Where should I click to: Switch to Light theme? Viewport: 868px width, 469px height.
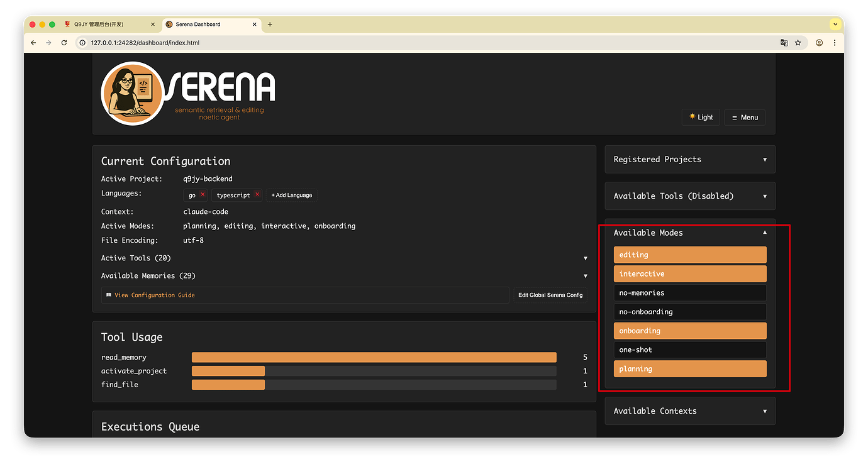tap(701, 117)
